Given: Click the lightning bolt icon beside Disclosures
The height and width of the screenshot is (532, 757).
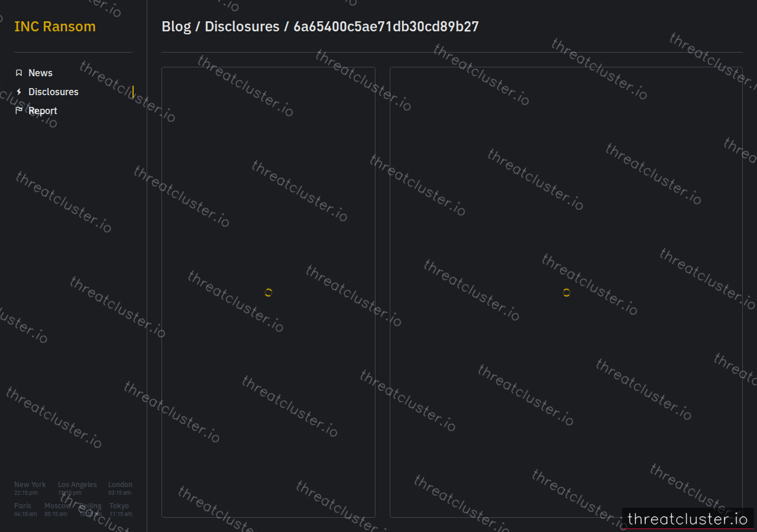Looking at the screenshot, I should (x=19, y=92).
